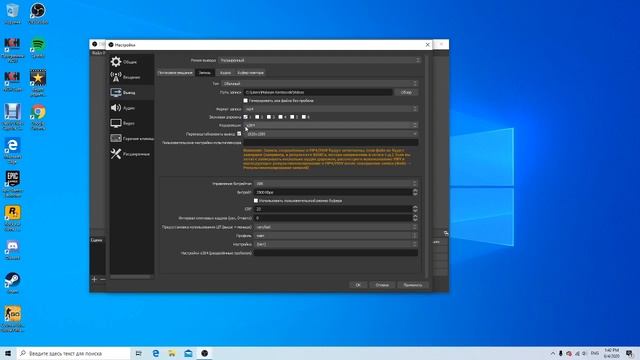Click the CRF spinner arrows
Viewport: 640px width, 360px height.
click(415, 209)
